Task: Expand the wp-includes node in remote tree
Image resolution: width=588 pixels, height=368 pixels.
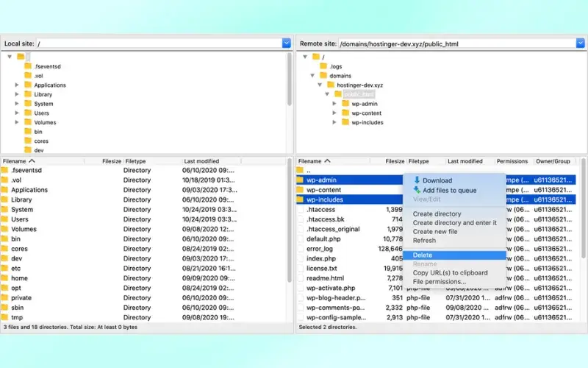Action: tap(334, 122)
